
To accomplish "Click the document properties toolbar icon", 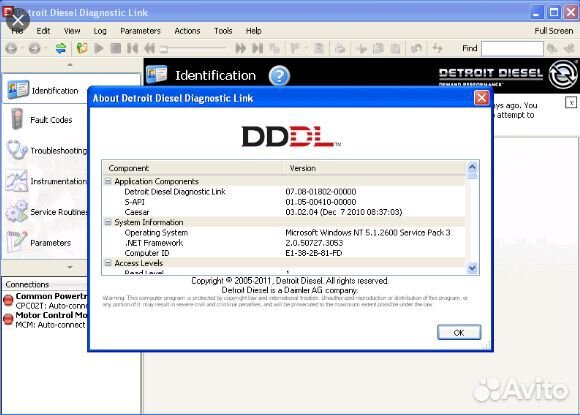I will [318, 48].
